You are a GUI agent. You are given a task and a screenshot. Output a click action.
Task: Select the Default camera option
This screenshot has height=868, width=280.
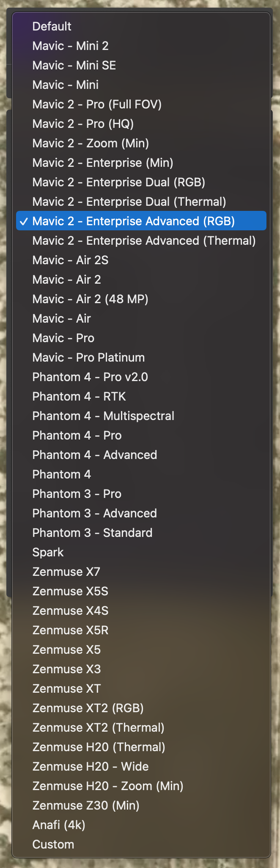coord(141,26)
